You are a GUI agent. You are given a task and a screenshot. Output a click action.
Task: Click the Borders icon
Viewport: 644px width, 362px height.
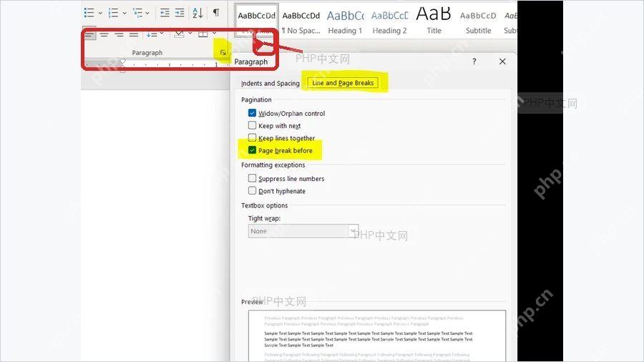point(203,34)
